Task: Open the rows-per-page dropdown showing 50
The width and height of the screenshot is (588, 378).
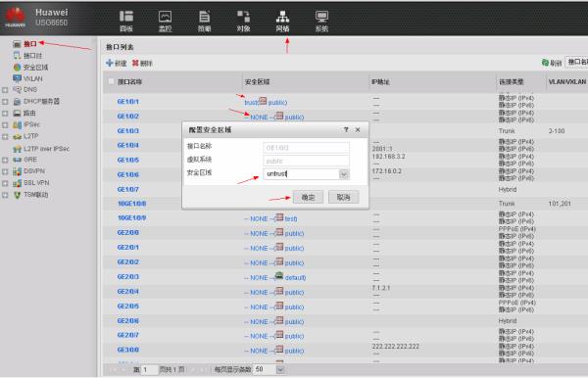Action: click(x=280, y=370)
